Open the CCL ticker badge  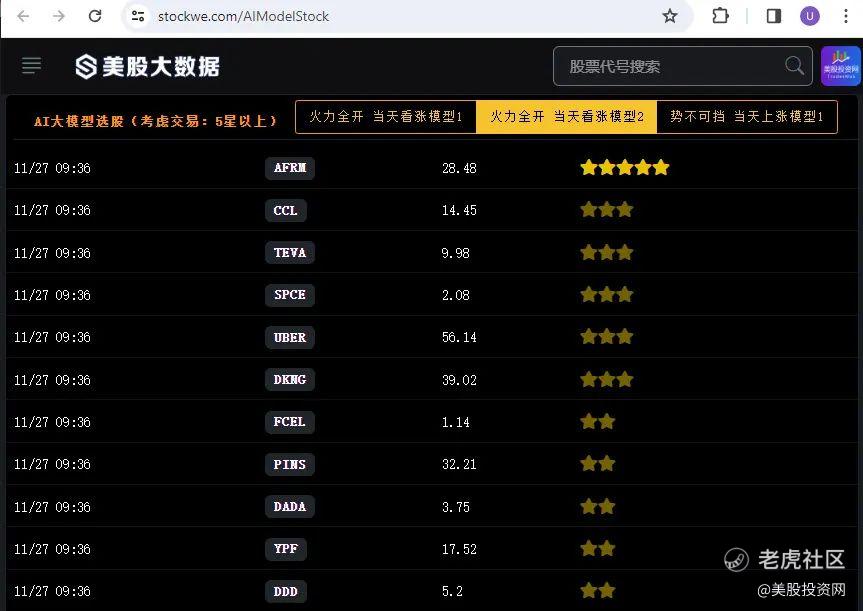(x=286, y=210)
